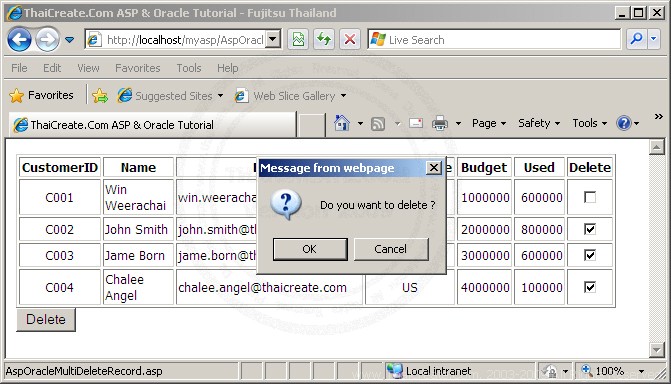Click the Print icon
671x384 pixels.
tap(440, 123)
